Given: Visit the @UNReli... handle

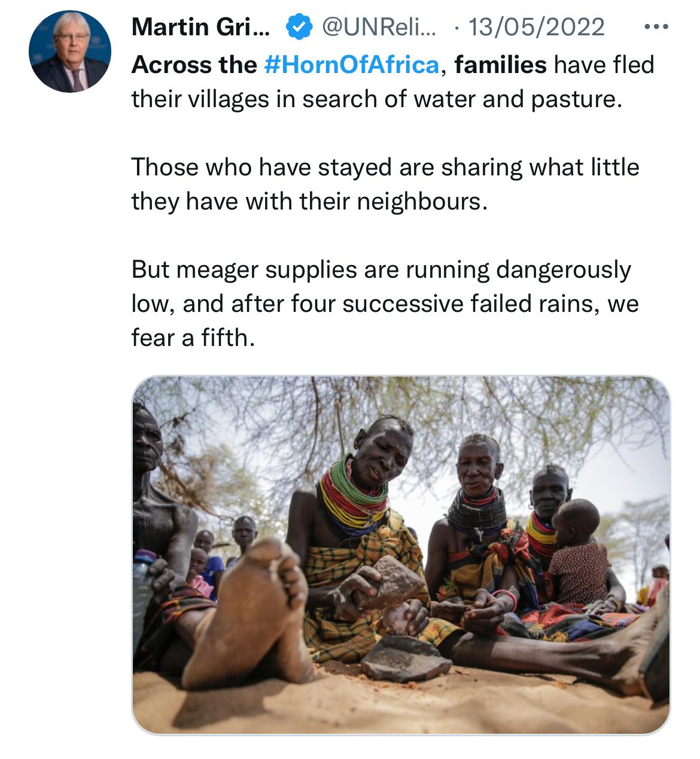Looking at the screenshot, I should [x=379, y=27].
